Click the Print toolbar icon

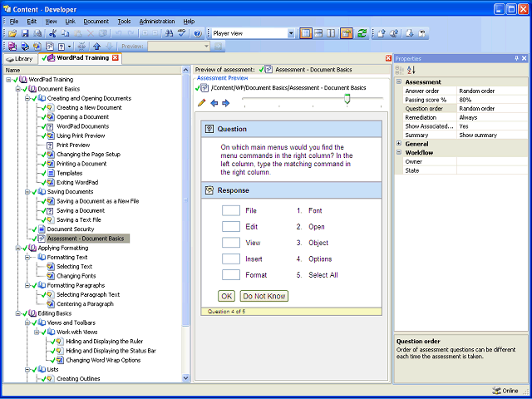(x=37, y=33)
